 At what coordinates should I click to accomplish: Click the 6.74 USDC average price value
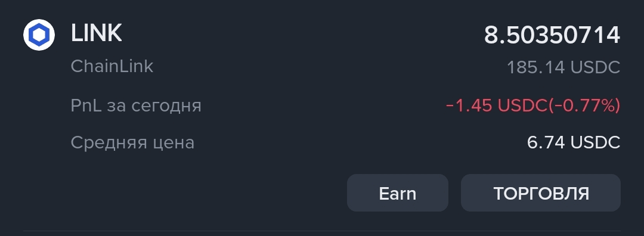coord(574,143)
